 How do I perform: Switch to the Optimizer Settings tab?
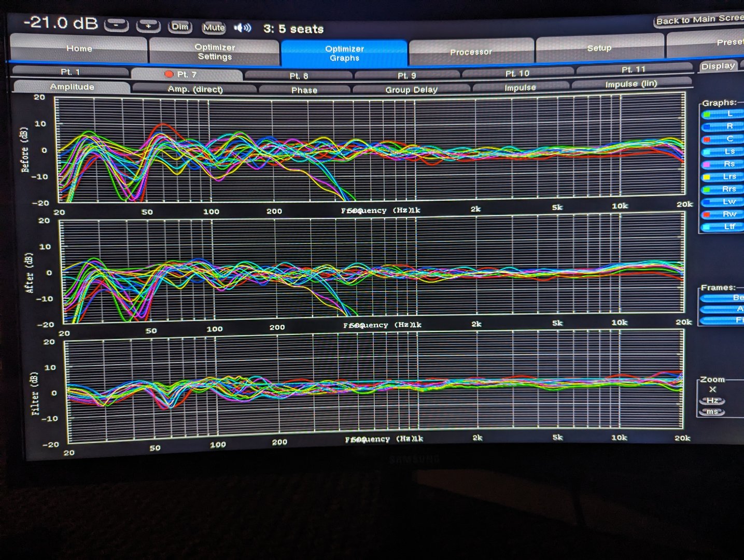[x=215, y=52]
